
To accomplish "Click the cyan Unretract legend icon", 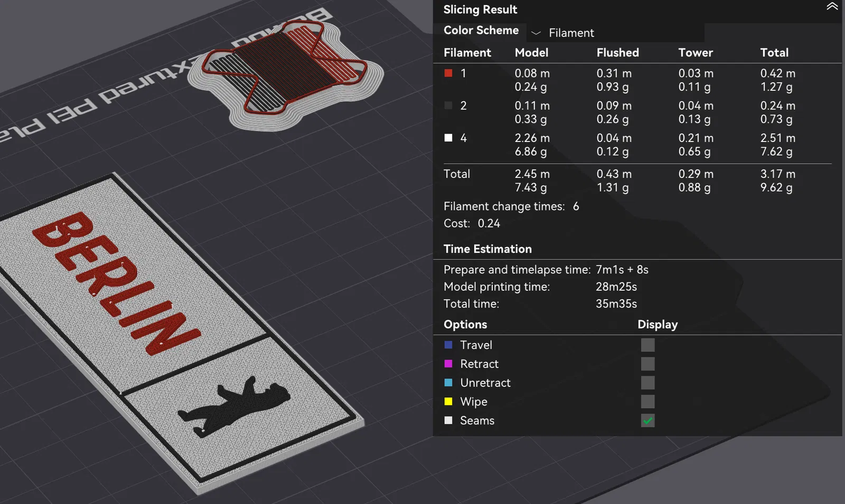I will (x=448, y=383).
